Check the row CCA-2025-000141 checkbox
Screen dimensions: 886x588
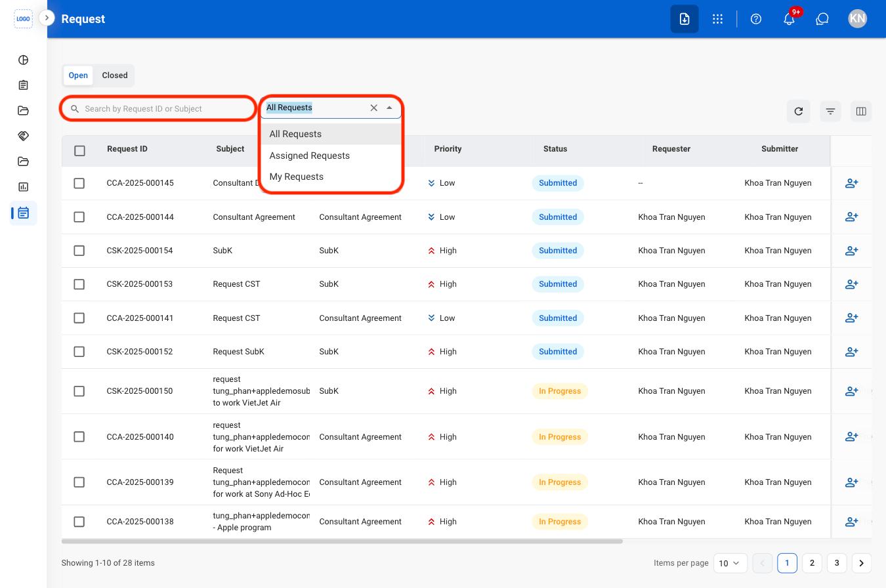79,318
